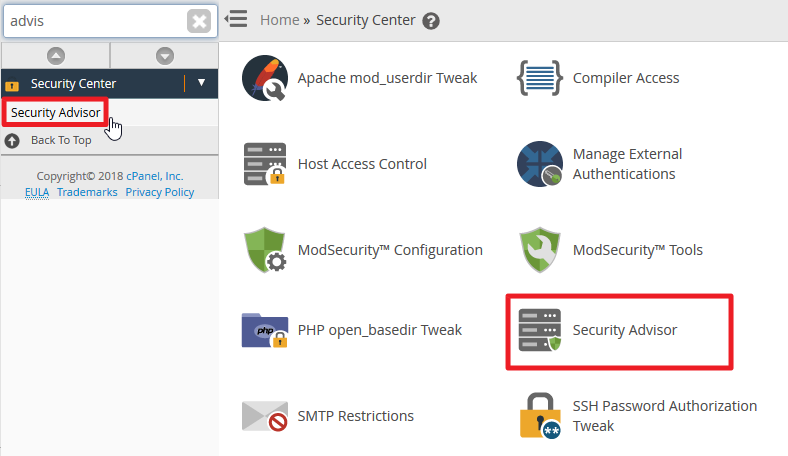Open ModSecurity Configuration shield icon

(x=265, y=250)
